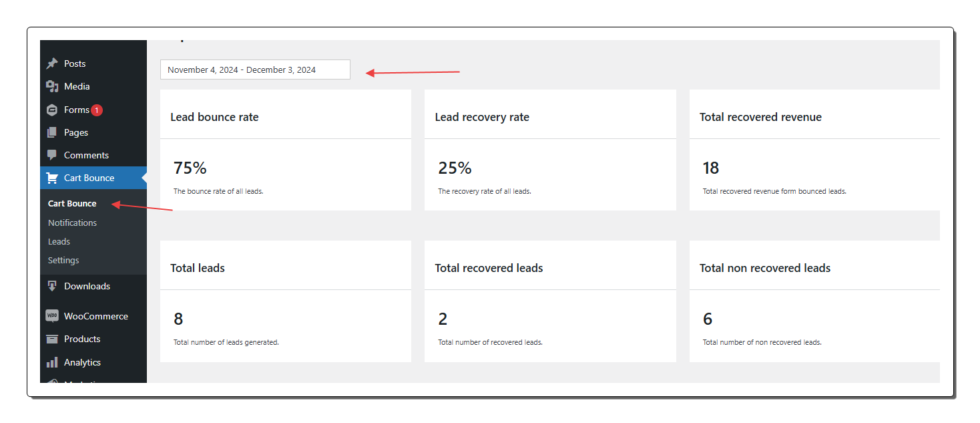This screenshot has width=980, height=423.
Task: Open Cart Bounce Settings submenu item
Action: click(x=63, y=261)
